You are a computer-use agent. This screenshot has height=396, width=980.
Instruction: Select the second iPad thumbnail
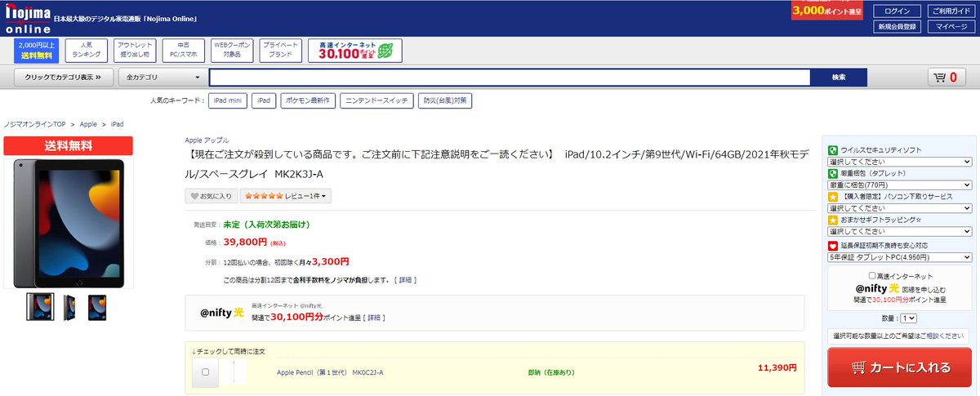(69, 307)
